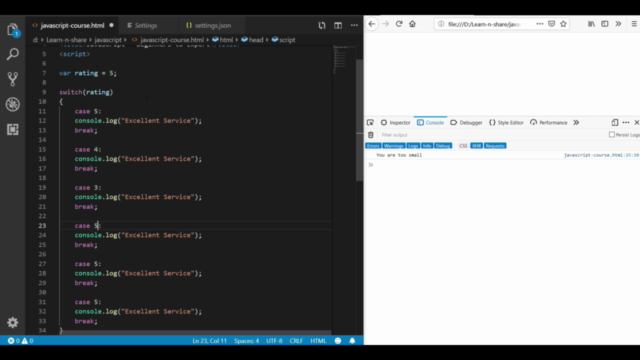Expand the script breadcrumb
Screen dimensions: 640x360
tap(283, 40)
